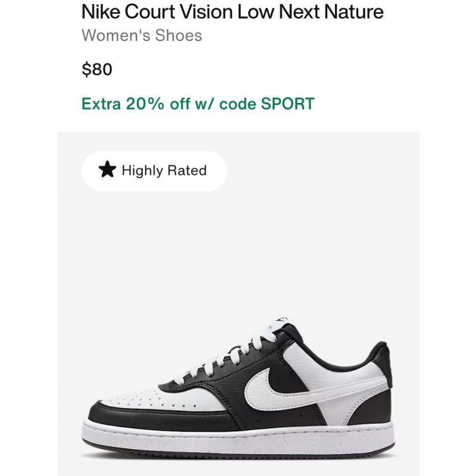476x476 pixels.
Task: Click the word Nike in product title
Action: pyautogui.click(x=101, y=12)
